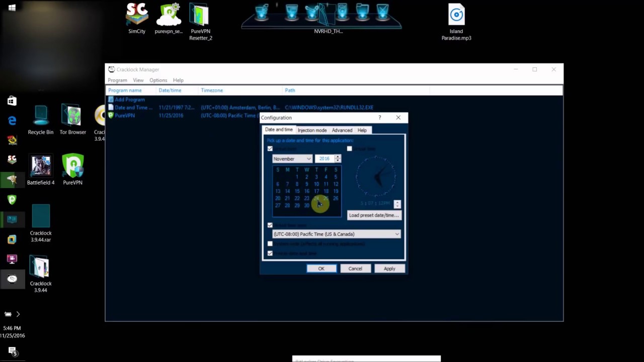
Task: Click the analog clock face
Action: [x=376, y=176]
